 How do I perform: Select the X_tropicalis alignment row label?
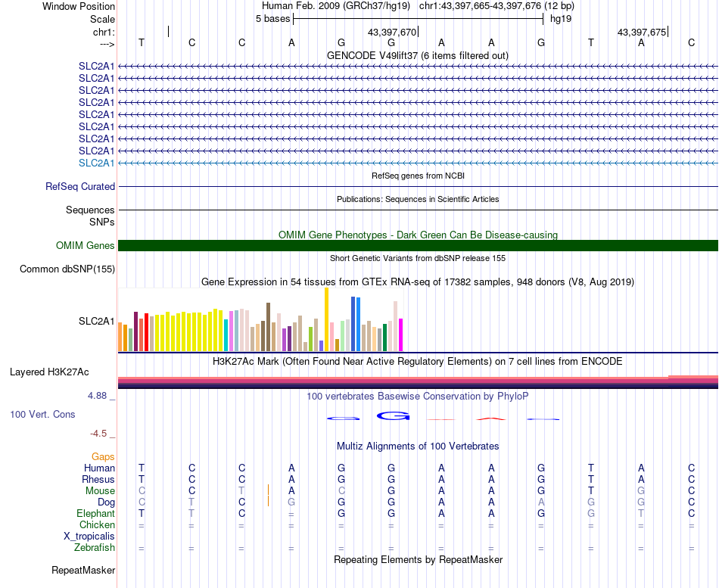[89, 537]
